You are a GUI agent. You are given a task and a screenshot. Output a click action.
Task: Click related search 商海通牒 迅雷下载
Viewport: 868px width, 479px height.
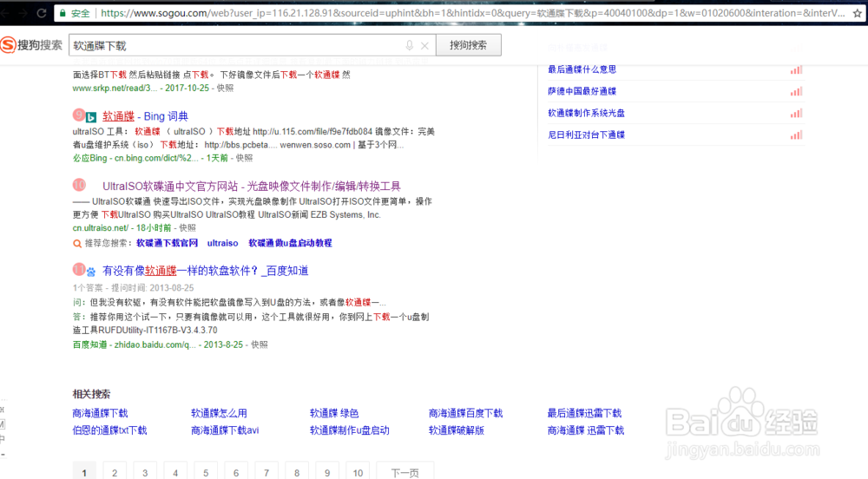pos(586,430)
